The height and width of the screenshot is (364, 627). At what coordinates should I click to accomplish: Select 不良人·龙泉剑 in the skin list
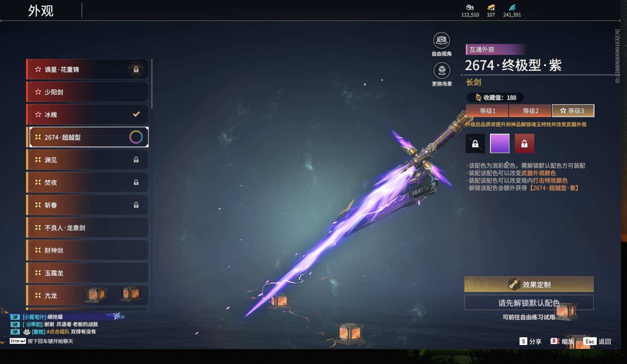point(88,228)
